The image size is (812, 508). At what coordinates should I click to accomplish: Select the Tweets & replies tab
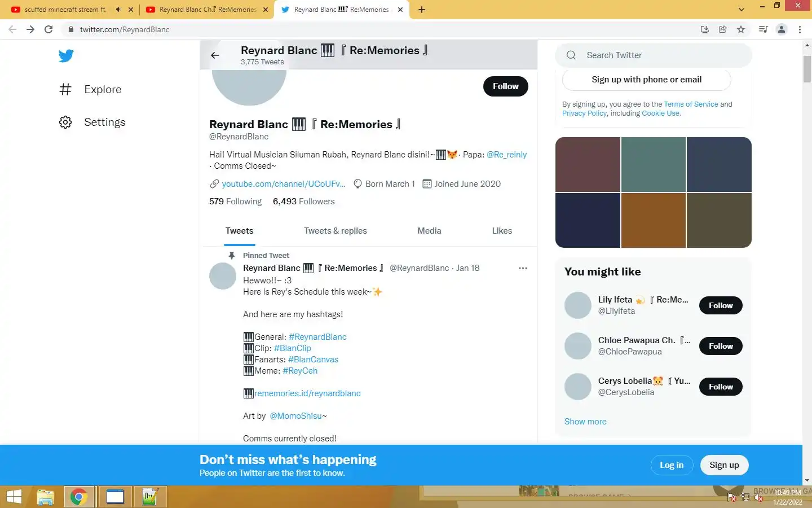click(336, 231)
